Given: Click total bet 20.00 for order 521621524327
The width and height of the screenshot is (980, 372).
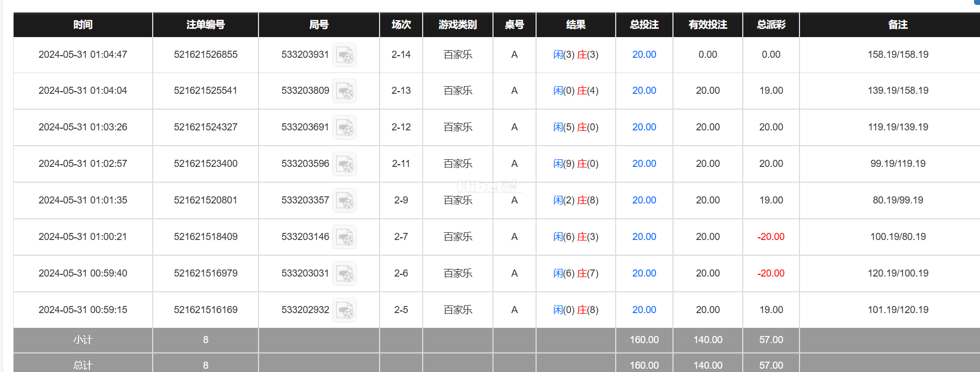Looking at the screenshot, I should tap(644, 127).
